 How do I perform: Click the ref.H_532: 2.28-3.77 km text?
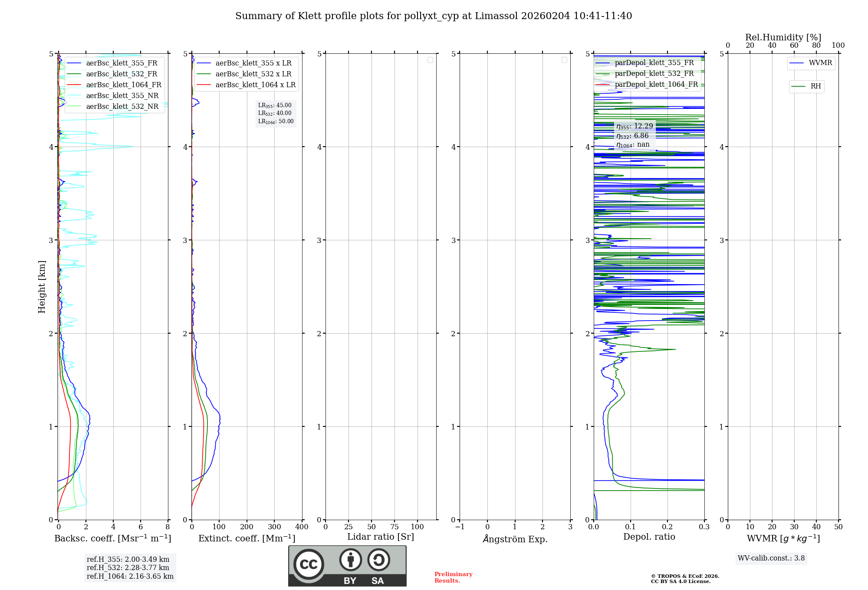pyautogui.click(x=128, y=568)
